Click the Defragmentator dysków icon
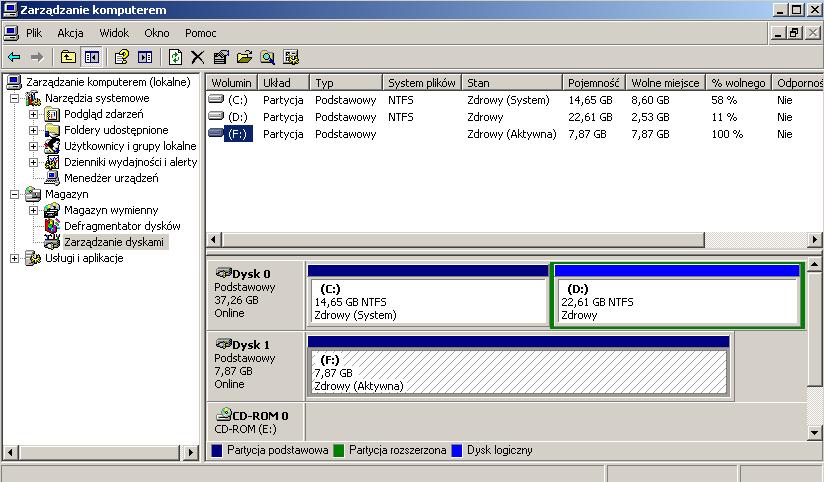This screenshot has width=824, height=482. 52,225
